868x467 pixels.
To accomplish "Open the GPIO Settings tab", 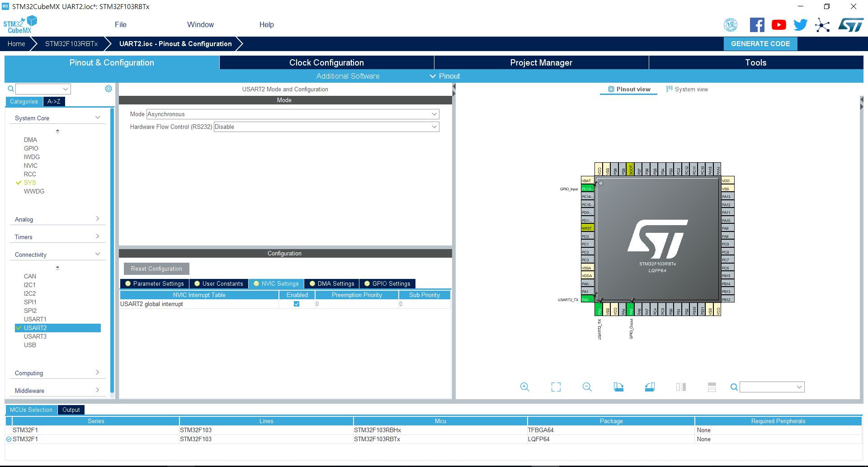I will (387, 283).
